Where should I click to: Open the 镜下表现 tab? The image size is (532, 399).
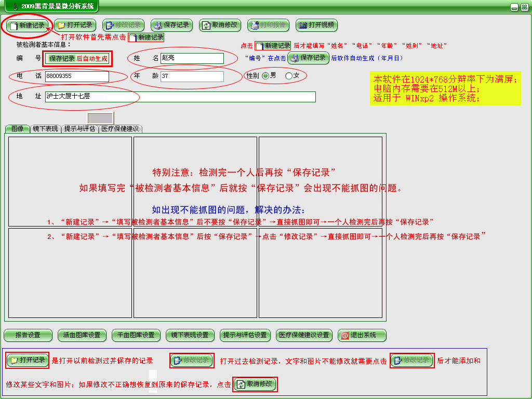click(46, 129)
